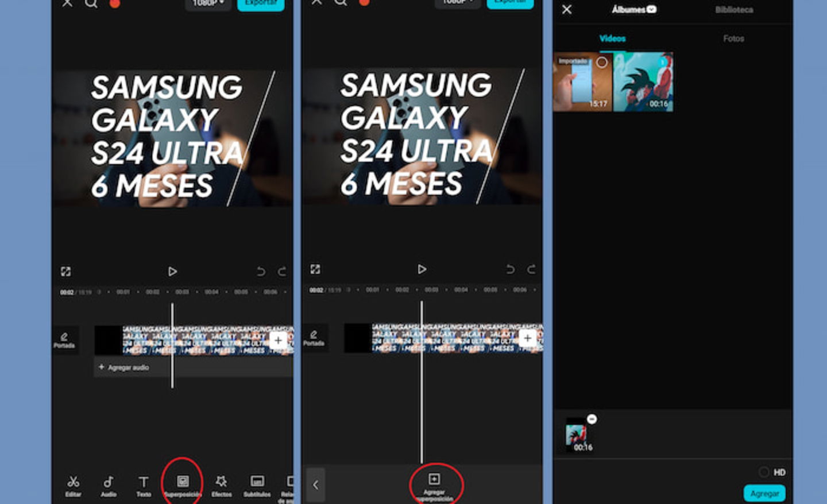Add a clip with plus in left editor
This screenshot has width=827, height=504.
point(278,340)
